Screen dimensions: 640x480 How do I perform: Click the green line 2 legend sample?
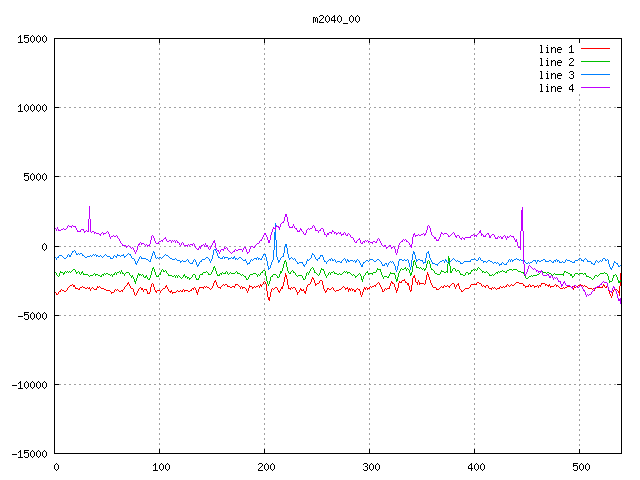pyautogui.click(x=595, y=62)
